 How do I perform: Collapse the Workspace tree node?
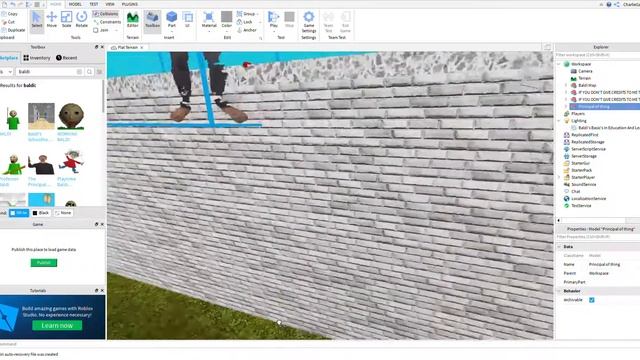tap(559, 64)
